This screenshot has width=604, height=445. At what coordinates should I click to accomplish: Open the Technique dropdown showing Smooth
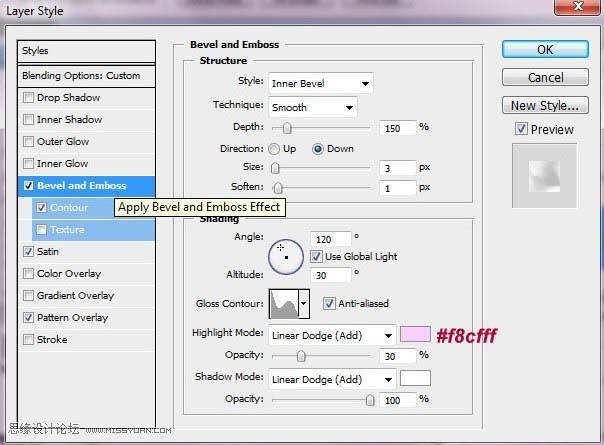point(313,107)
